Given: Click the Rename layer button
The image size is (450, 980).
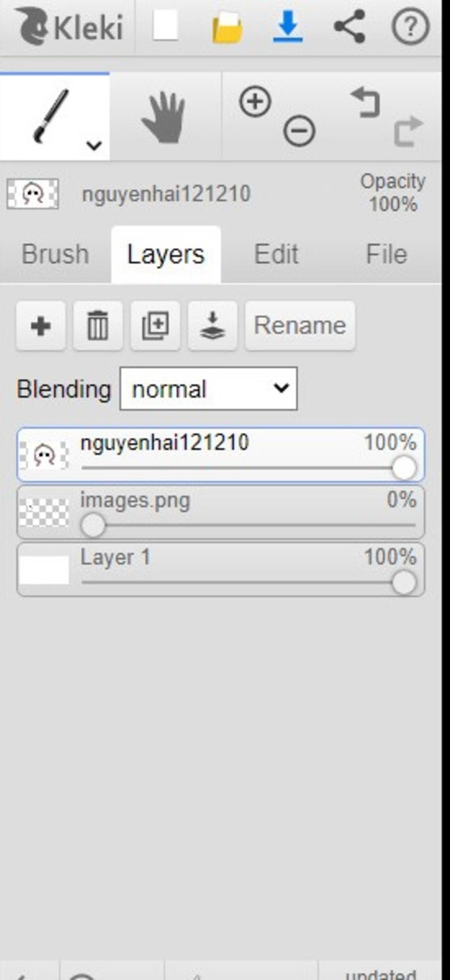Looking at the screenshot, I should tap(300, 326).
